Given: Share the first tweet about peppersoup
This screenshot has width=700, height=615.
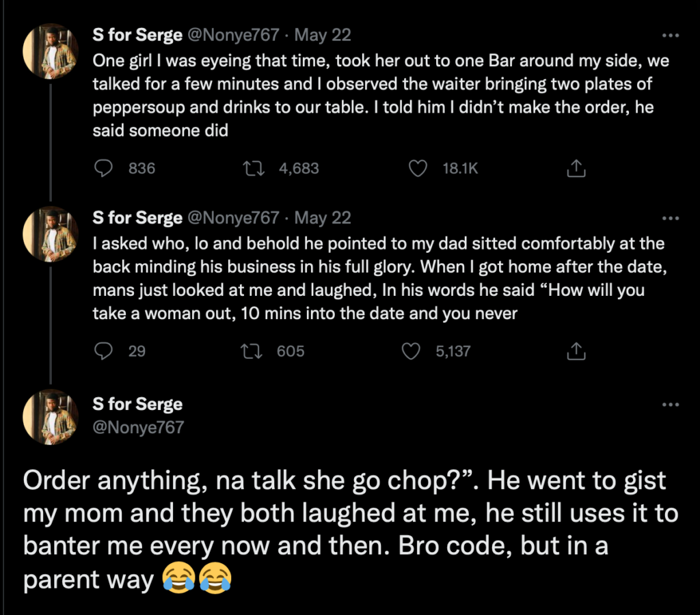Looking at the screenshot, I should 576,168.
